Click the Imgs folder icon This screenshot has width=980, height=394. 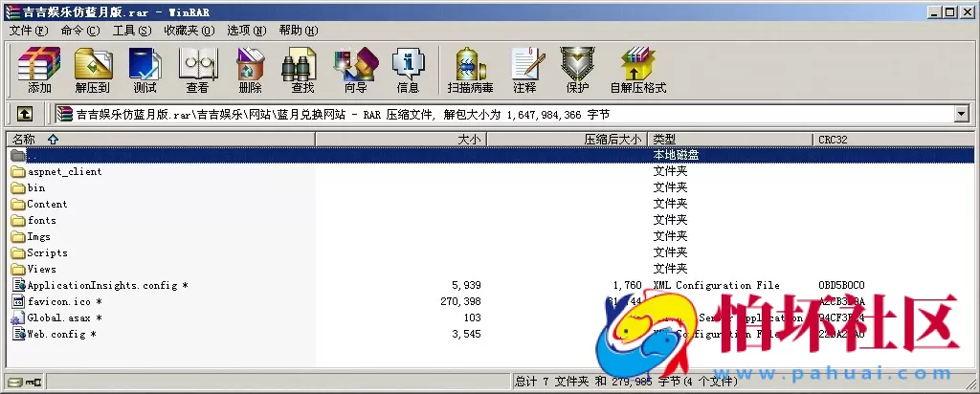click(x=18, y=236)
